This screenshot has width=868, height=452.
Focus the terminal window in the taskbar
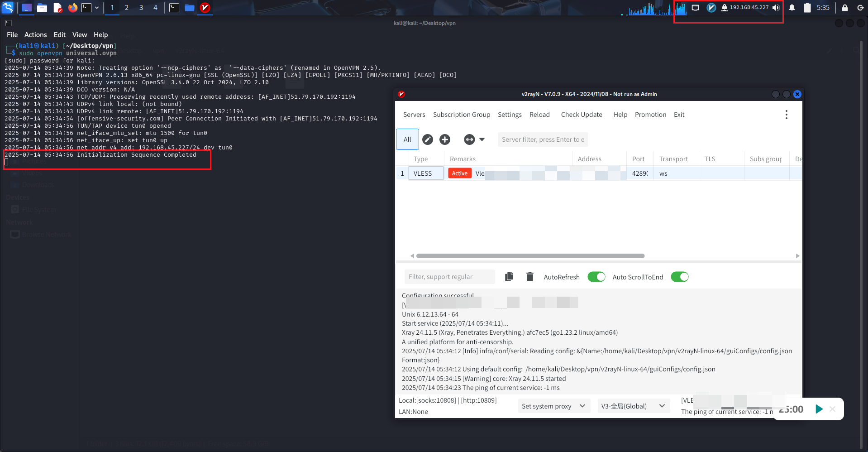(174, 8)
